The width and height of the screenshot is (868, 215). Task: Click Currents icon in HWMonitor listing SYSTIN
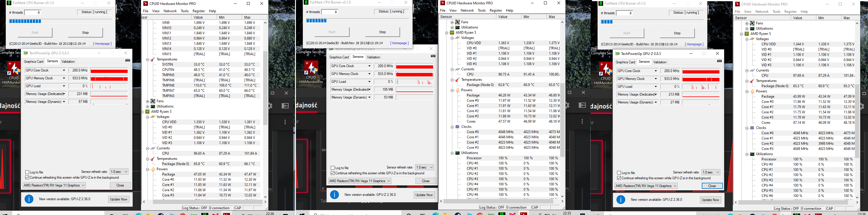click(153, 148)
